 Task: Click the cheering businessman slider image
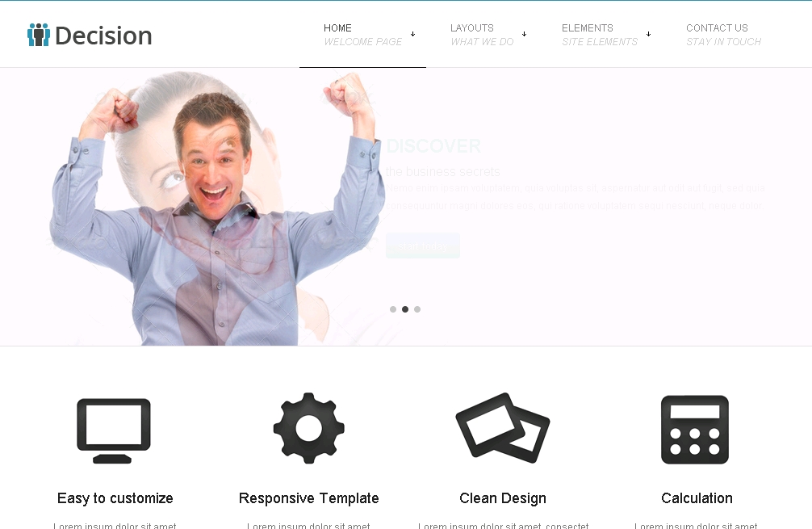(214, 210)
